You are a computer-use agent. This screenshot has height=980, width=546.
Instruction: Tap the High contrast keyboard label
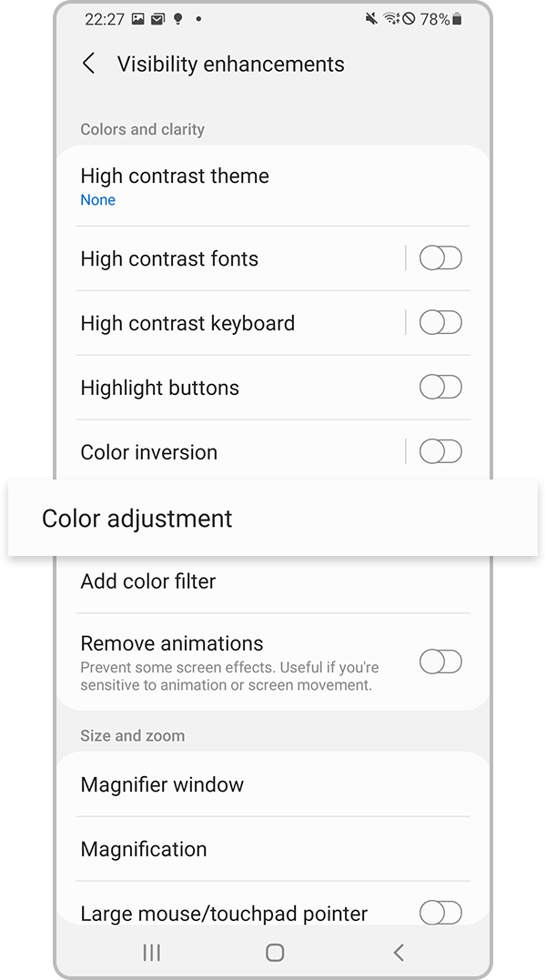pos(187,323)
